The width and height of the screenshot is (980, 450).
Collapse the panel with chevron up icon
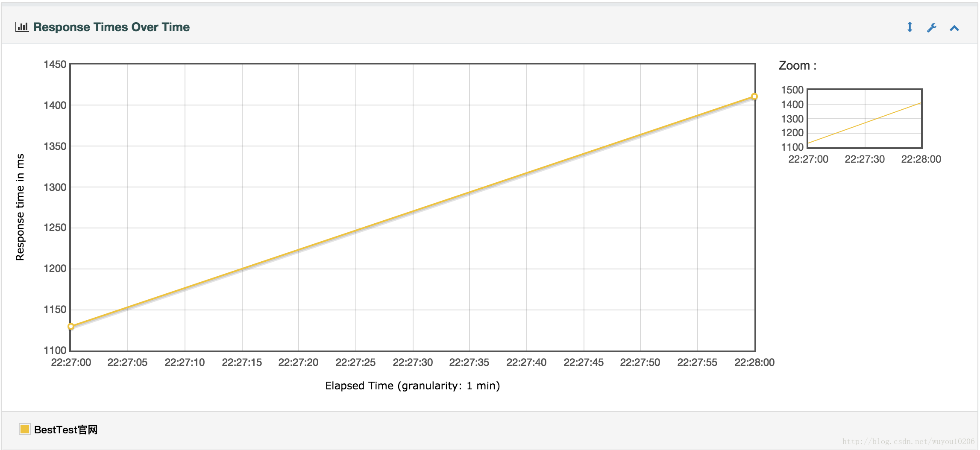(954, 28)
